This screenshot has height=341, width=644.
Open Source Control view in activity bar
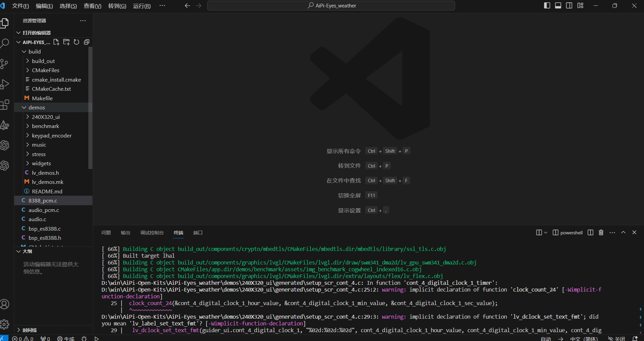coord(5,64)
